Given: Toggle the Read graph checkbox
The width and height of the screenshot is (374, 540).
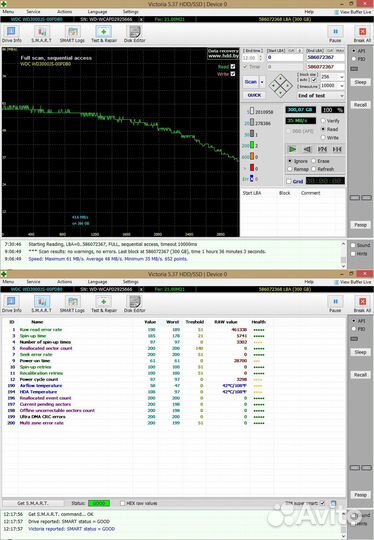Looking at the screenshot, I should point(233,66).
